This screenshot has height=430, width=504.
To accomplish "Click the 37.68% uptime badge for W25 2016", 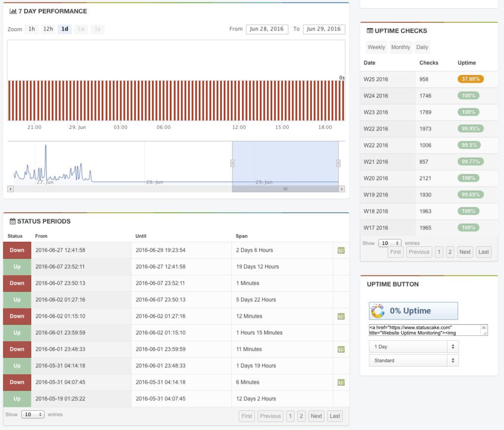I will (x=471, y=79).
